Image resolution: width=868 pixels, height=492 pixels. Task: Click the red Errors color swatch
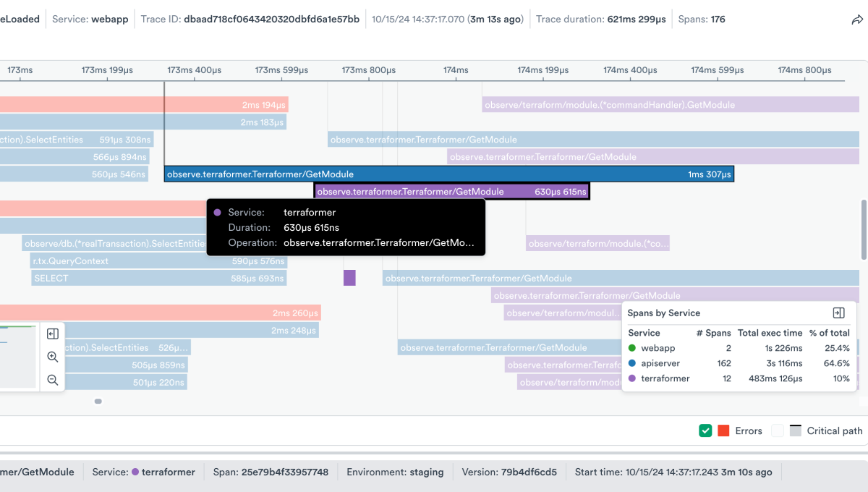(723, 430)
